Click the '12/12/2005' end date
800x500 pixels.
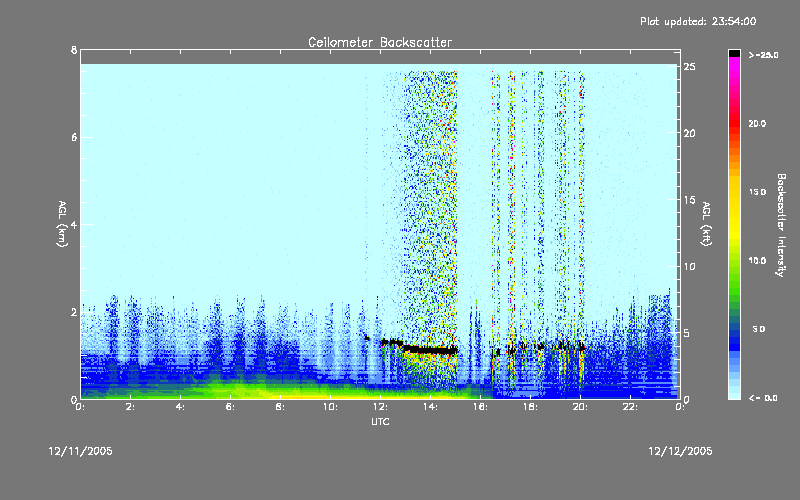click(680, 451)
